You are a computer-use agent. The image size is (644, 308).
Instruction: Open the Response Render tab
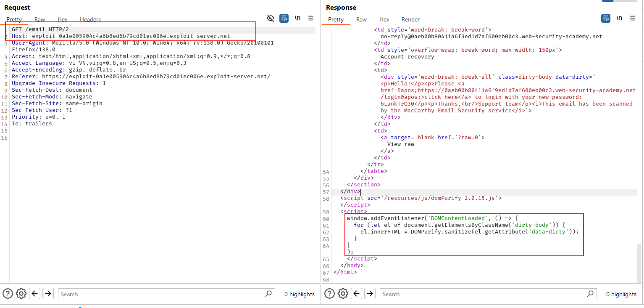410,19
